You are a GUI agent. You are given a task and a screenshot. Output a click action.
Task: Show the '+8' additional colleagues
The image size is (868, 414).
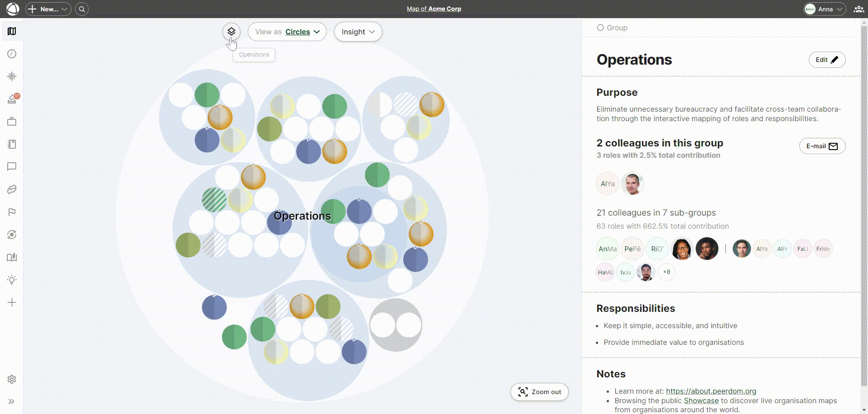pos(666,272)
